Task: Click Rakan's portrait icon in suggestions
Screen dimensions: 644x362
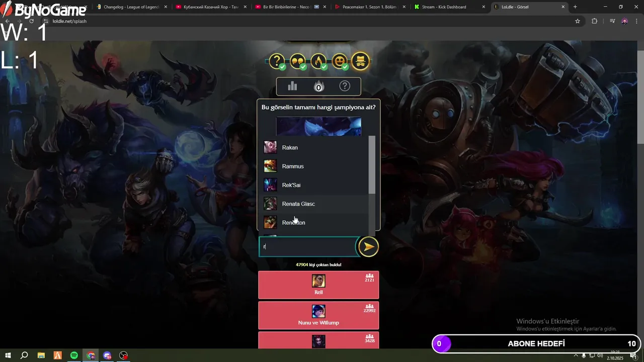Action: (270, 147)
